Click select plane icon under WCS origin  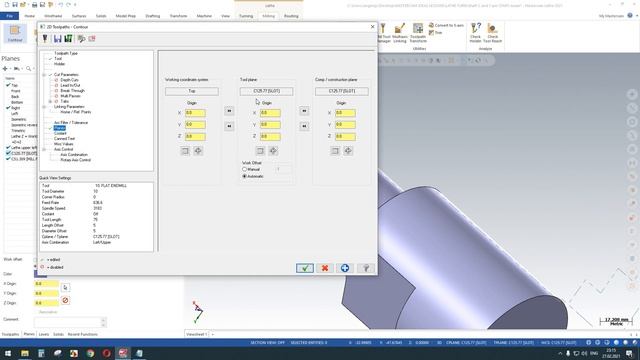(x=185, y=151)
